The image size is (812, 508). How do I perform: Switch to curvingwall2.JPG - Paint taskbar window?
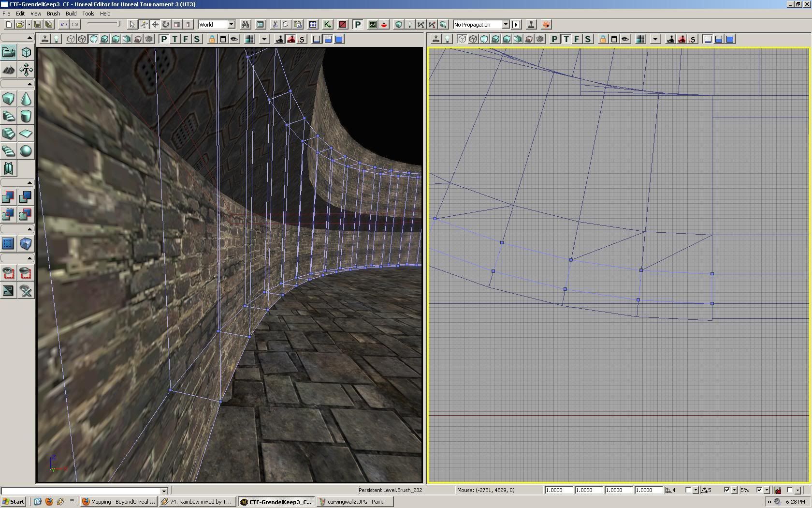[x=355, y=502]
